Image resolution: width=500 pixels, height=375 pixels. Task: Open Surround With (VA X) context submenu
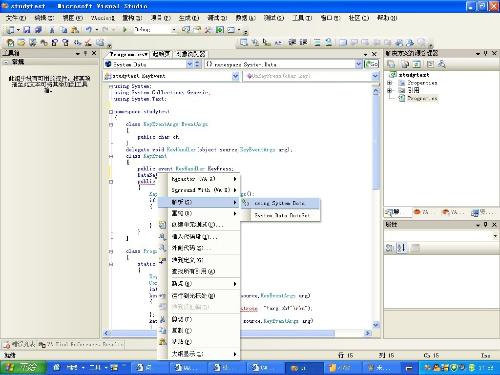click(199, 190)
